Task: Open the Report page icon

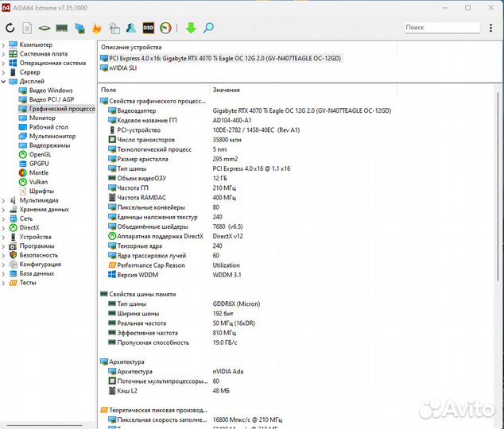Action: (x=27, y=28)
